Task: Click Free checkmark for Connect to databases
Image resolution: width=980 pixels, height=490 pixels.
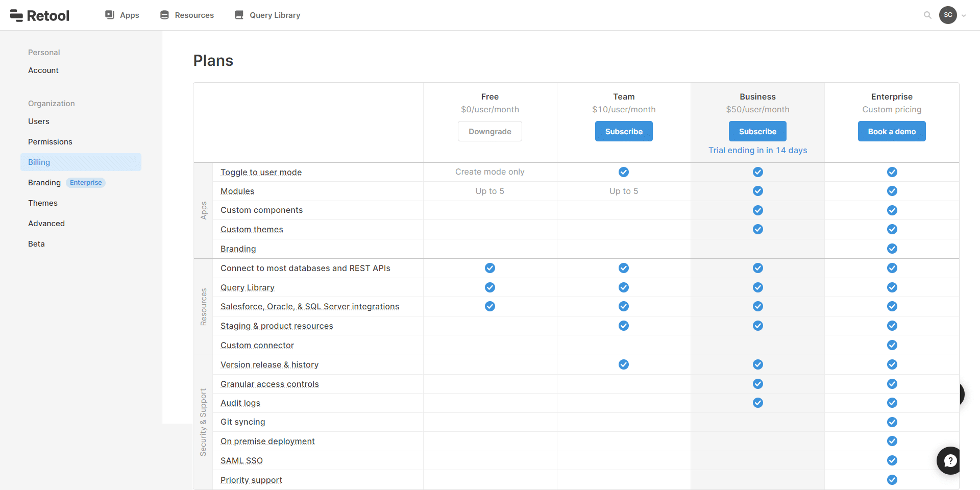Action: (490, 268)
